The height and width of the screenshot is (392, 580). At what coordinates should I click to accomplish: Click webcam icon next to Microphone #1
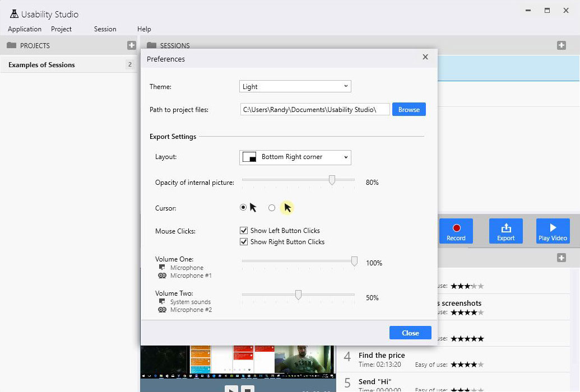[162, 276]
